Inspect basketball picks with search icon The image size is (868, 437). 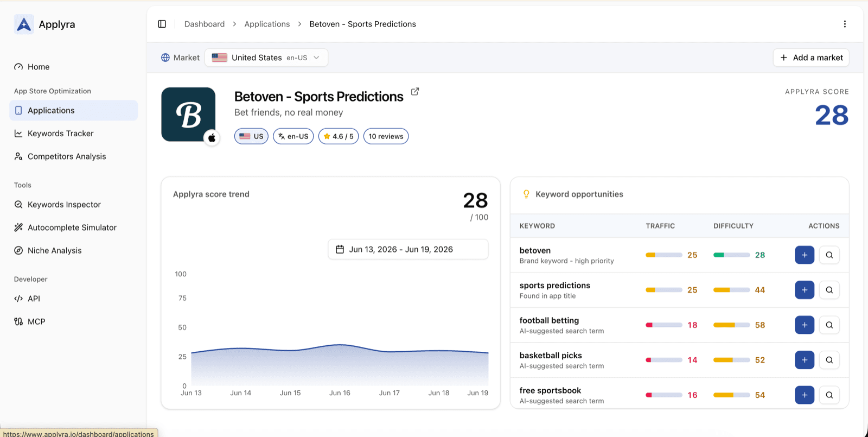click(829, 360)
